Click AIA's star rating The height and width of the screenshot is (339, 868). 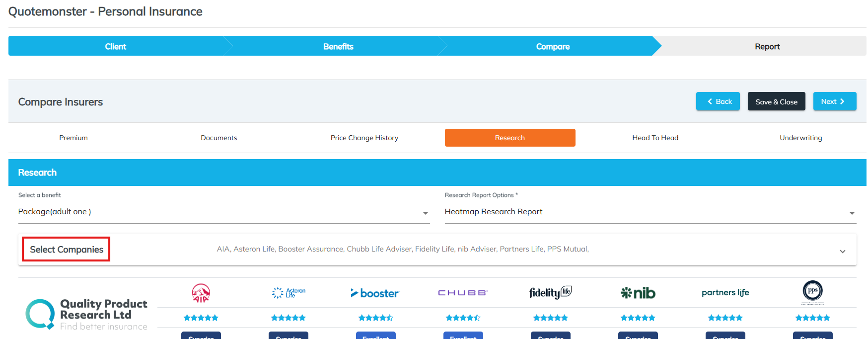201,318
